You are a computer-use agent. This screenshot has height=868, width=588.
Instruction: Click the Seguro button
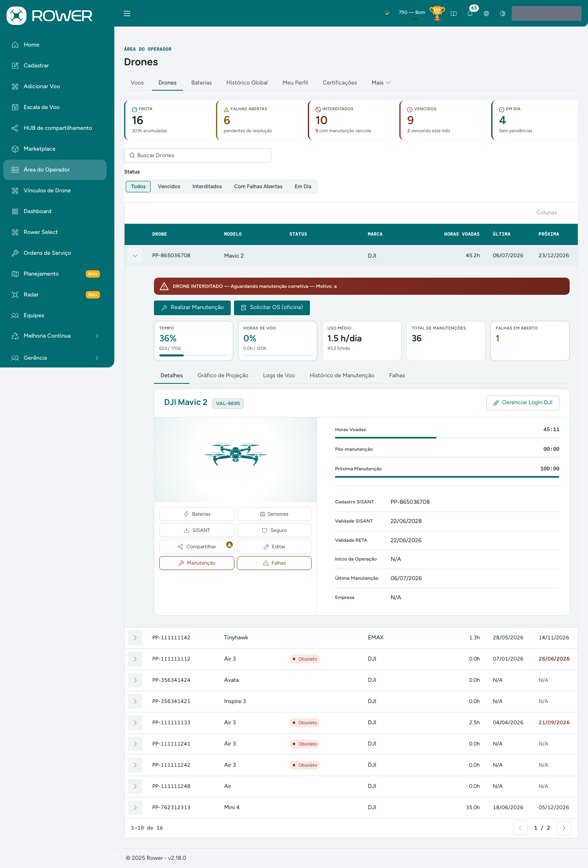[274, 530]
